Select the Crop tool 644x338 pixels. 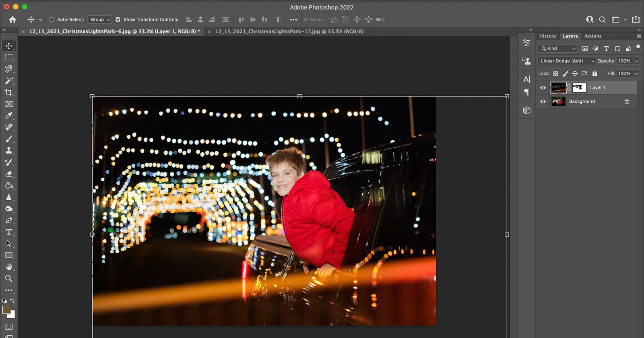[x=9, y=92]
